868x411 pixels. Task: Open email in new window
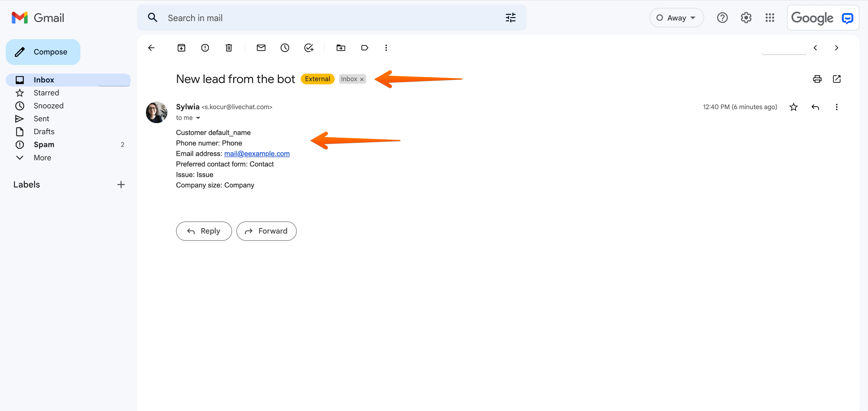pyautogui.click(x=837, y=79)
